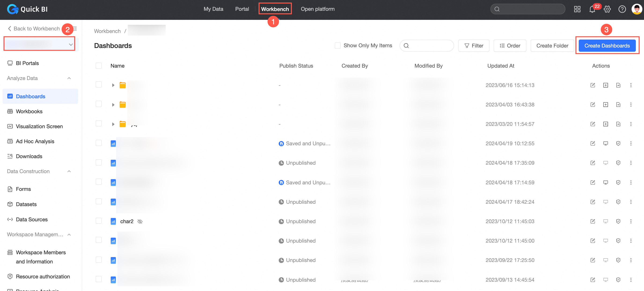644x291 pixels.
Task: Open the Workbooks sidebar item
Action: 29,112
